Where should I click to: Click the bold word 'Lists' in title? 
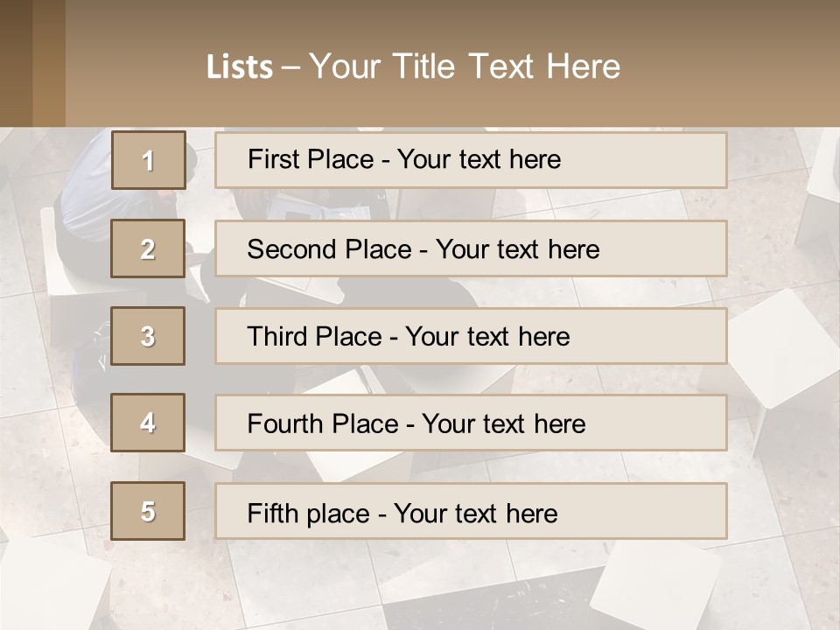click(239, 67)
